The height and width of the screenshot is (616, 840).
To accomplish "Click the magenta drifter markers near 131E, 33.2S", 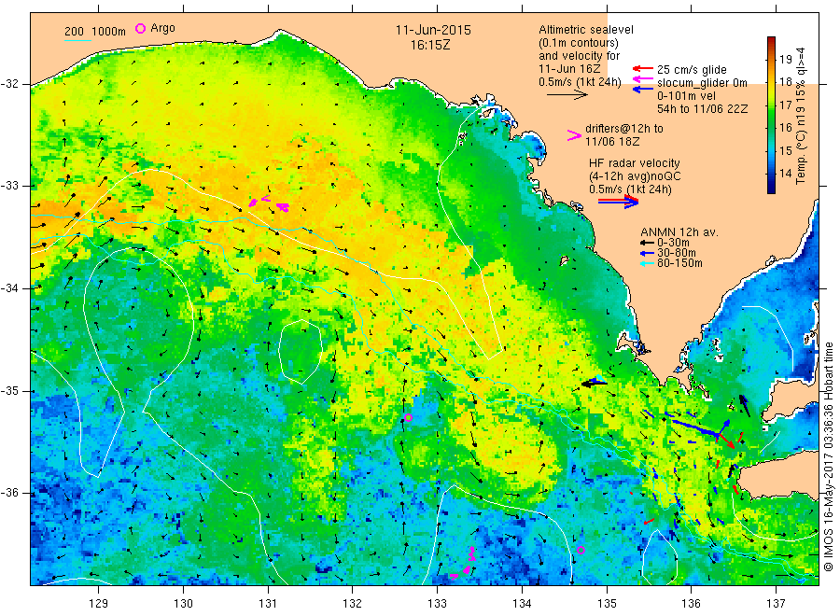I will [x=269, y=203].
